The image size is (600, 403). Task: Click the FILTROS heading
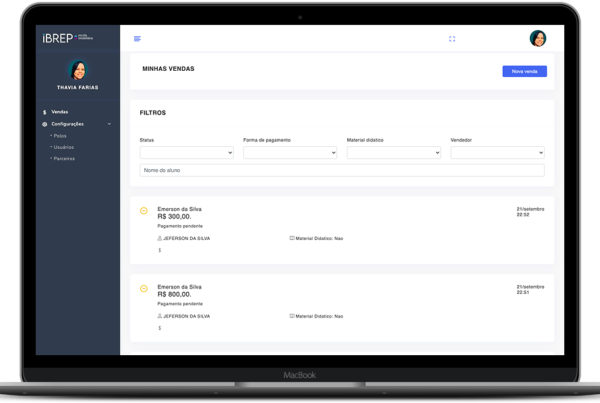pyautogui.click(x=153, y=113)
